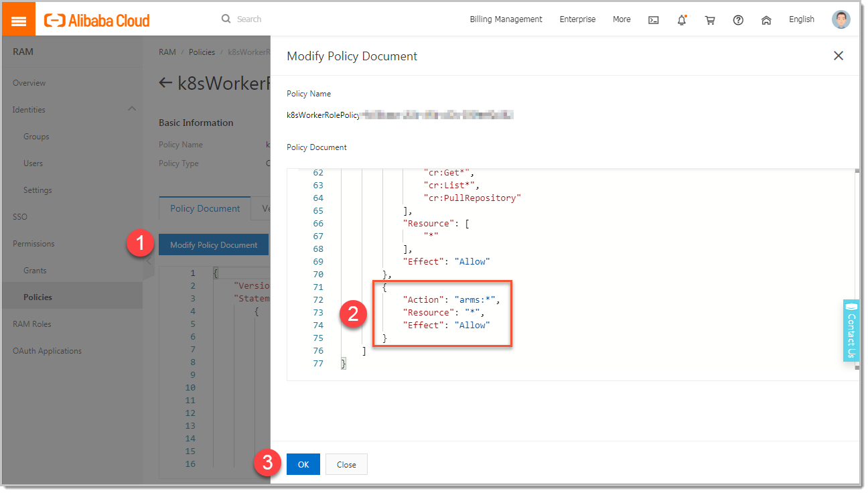
Task: Open Billing Management menu
Action: (506, 19)
